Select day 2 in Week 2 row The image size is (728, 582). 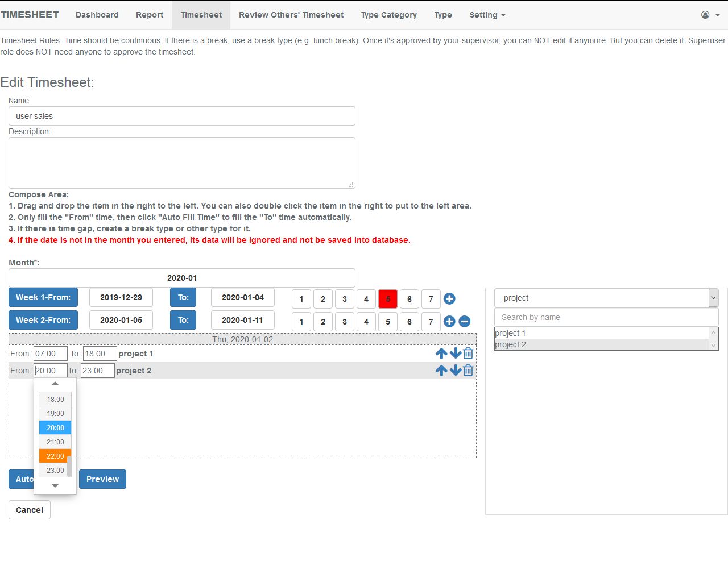click(322, 321)
